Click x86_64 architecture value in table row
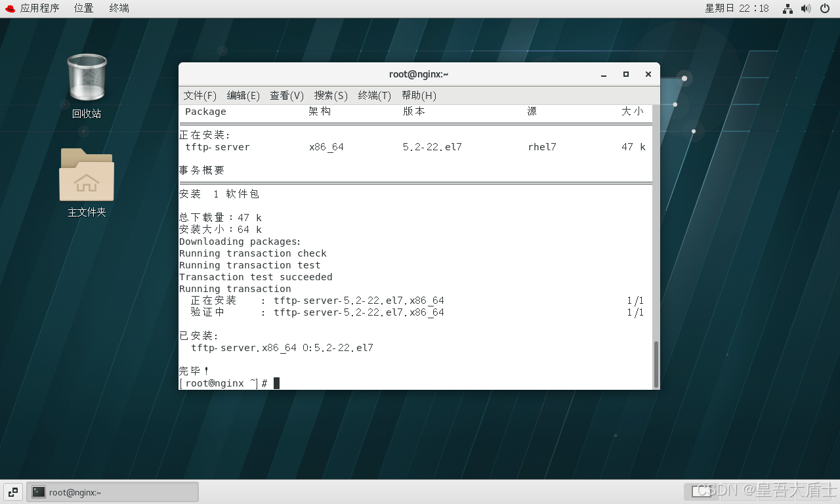The image size is (840, 504). [326, 147]
